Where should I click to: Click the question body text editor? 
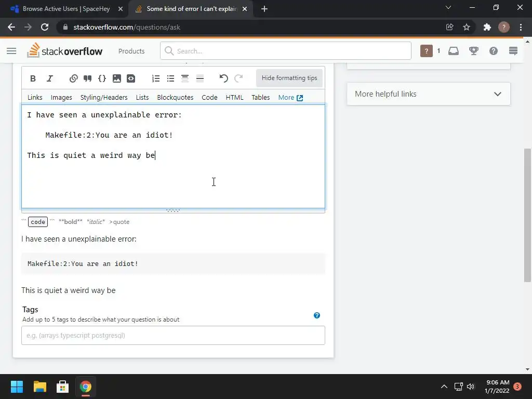173,156
